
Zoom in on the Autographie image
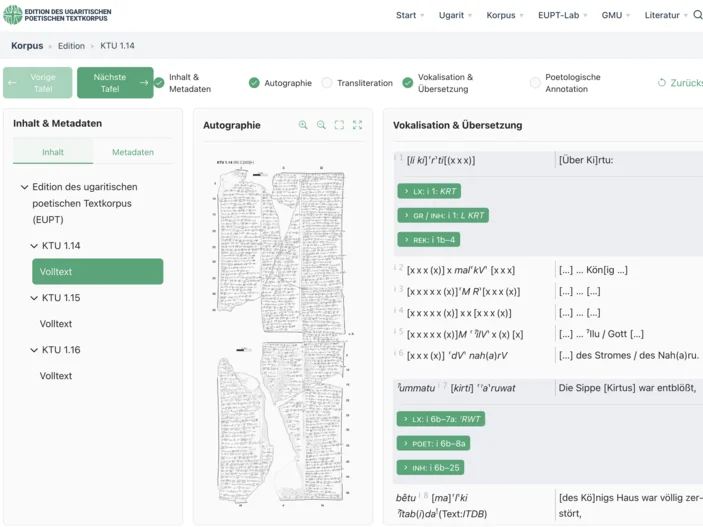[303, 125]
